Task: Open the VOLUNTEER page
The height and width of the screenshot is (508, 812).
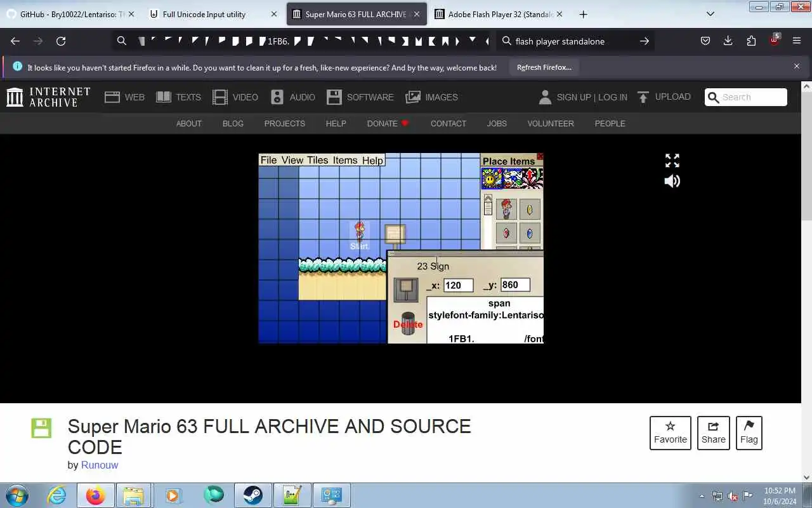Action: tap(551, 123)
